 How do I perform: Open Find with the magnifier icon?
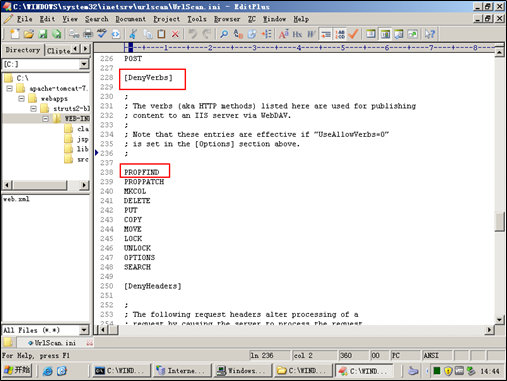point(224,34)
